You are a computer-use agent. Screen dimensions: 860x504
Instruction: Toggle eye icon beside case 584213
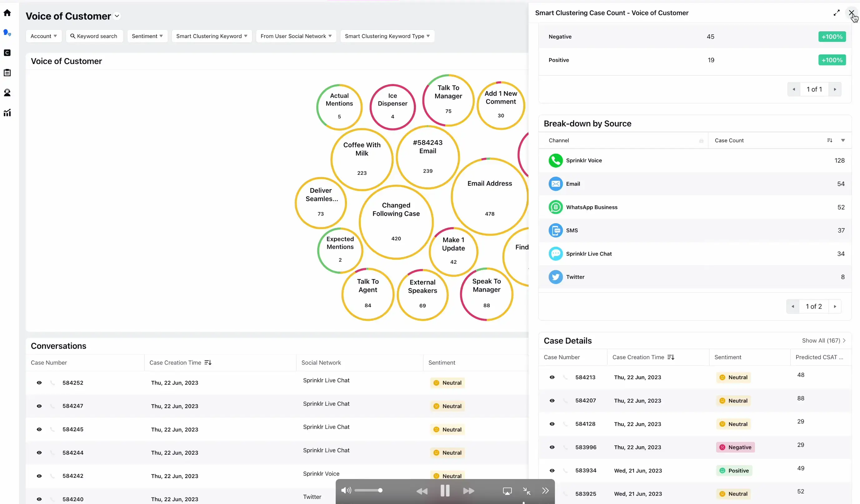pos(552,377)
